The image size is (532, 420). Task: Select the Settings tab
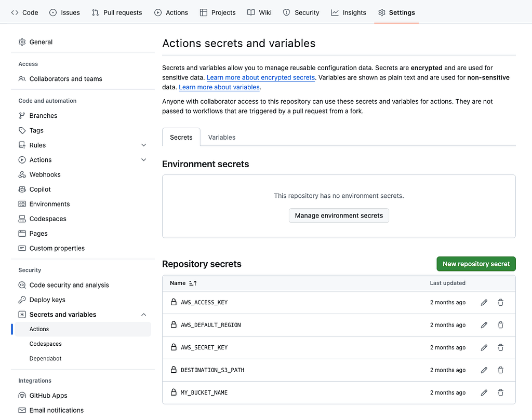click(396, 12)
